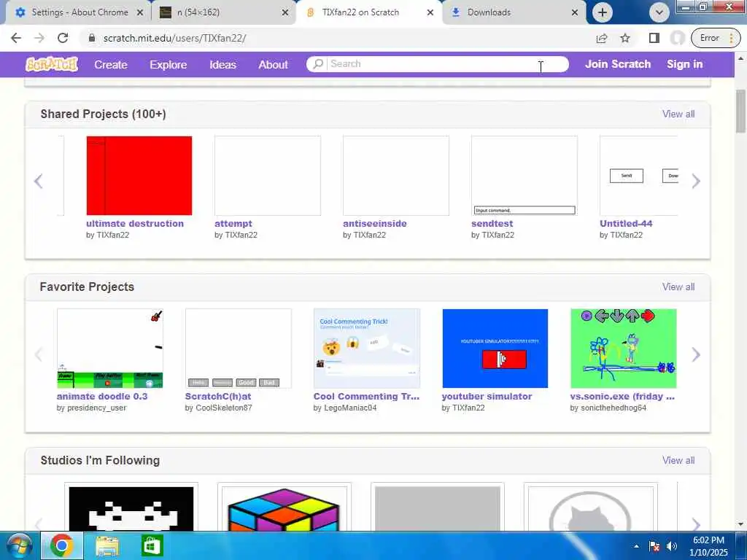747x560 pixels.
Task: Close the TIXfan22 on Scratch tab
Action: (430, 12)
